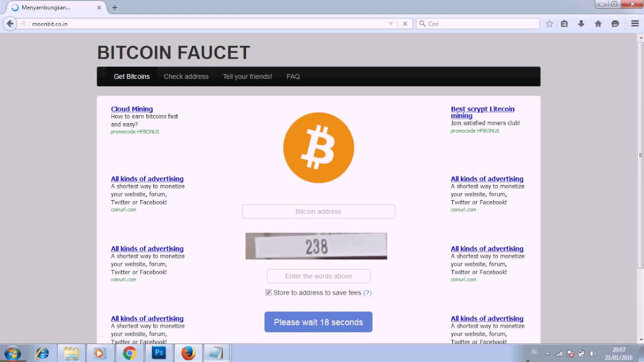Bookmark this page with the star icon
This screenshot has height=362, width=644.
point(549,24)
